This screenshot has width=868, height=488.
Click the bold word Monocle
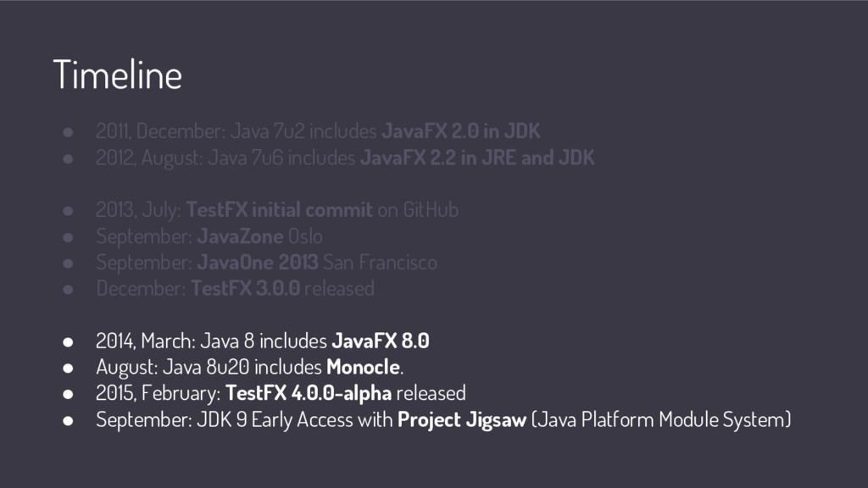[x=363, y=367]
